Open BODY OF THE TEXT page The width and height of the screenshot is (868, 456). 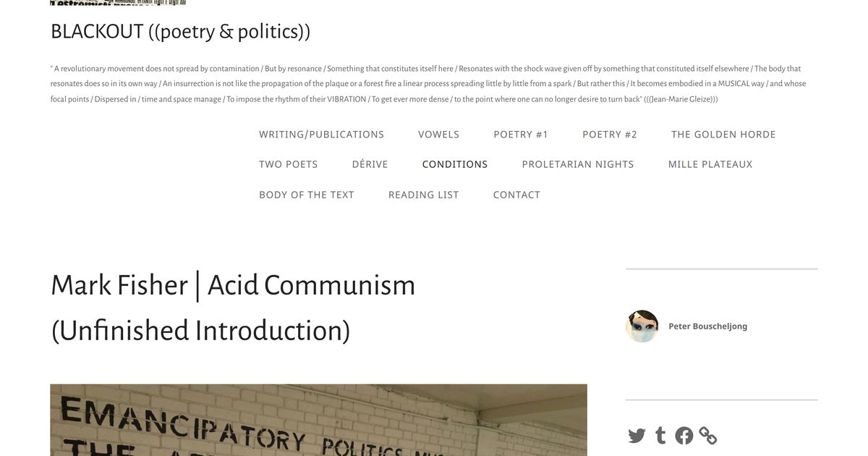pyautogui.click(x=307, y=194)
